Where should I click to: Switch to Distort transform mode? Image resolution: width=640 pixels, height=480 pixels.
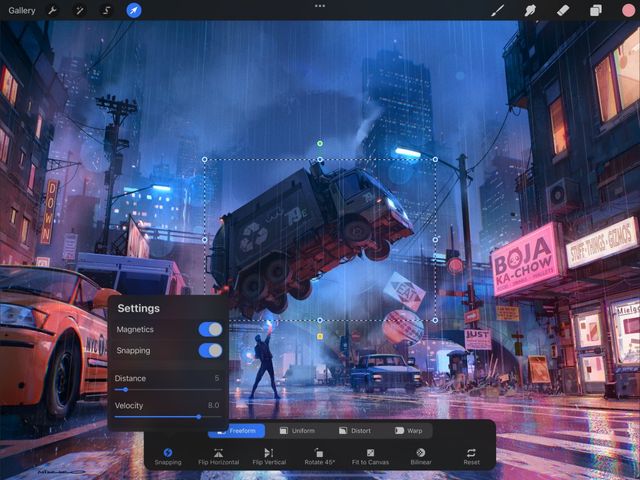coord(355,431)
